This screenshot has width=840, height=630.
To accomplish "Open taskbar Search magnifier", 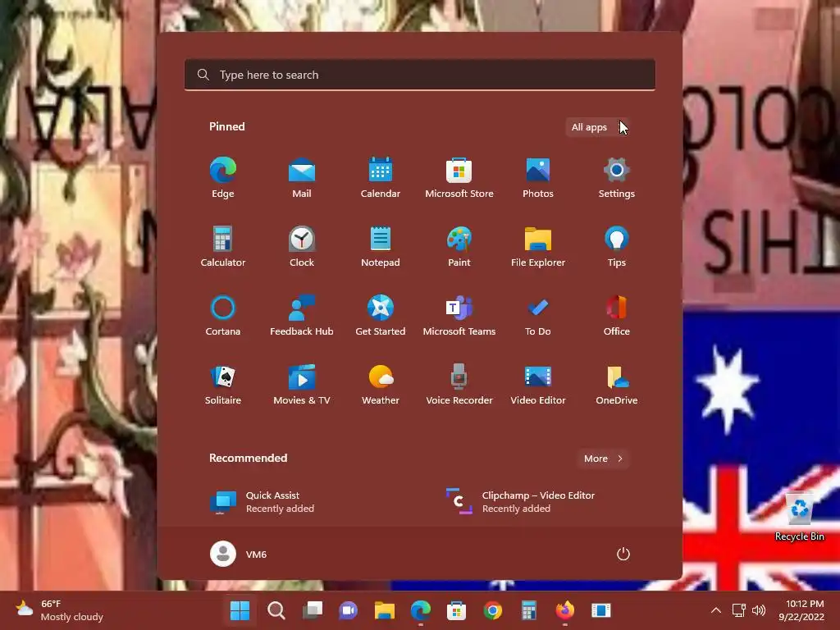I will tap(276, 610).
